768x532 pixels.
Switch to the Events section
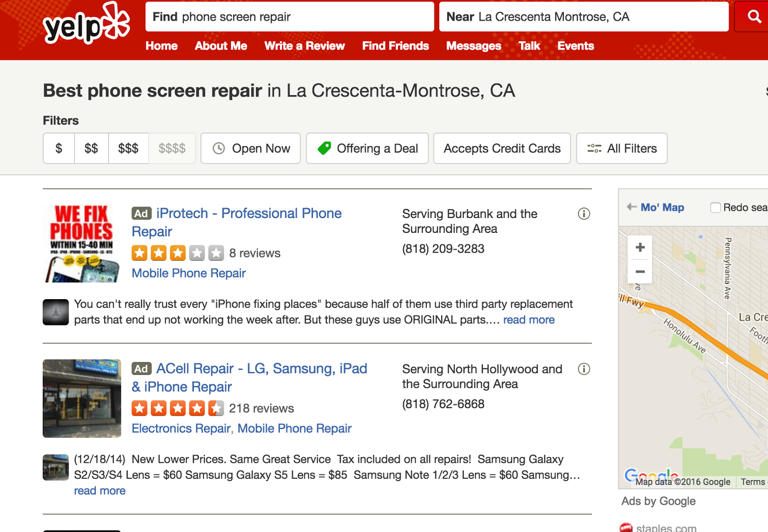click(x=576, y=46)
